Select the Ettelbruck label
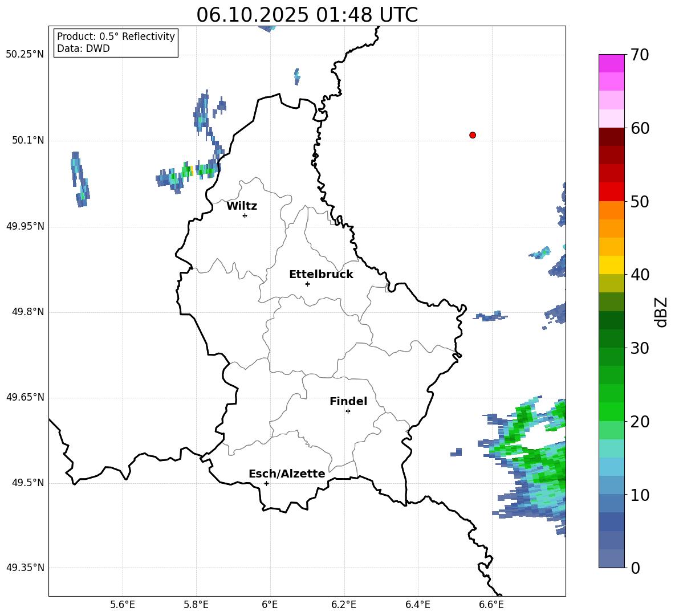This screenshot has width=675, height=616. 321,275
